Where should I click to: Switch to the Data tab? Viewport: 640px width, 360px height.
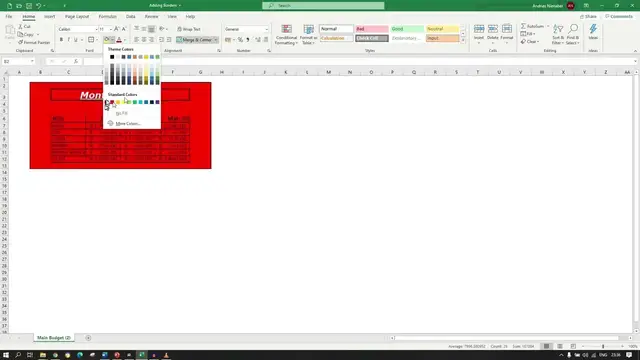[x=131, y=17]
